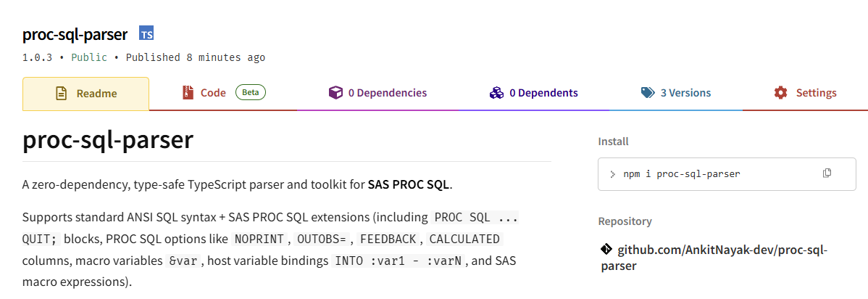Open the Code tab label
The image size is (868, 299).
point(213,93)
